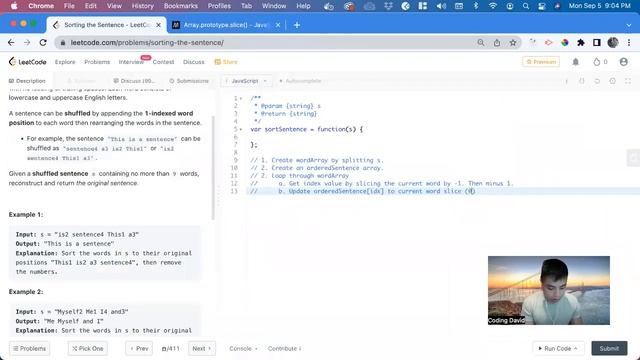The width and height of the screenshot is (640, 360).
Task: Open the Chrome three-dot menu
Action: point(629,42)
